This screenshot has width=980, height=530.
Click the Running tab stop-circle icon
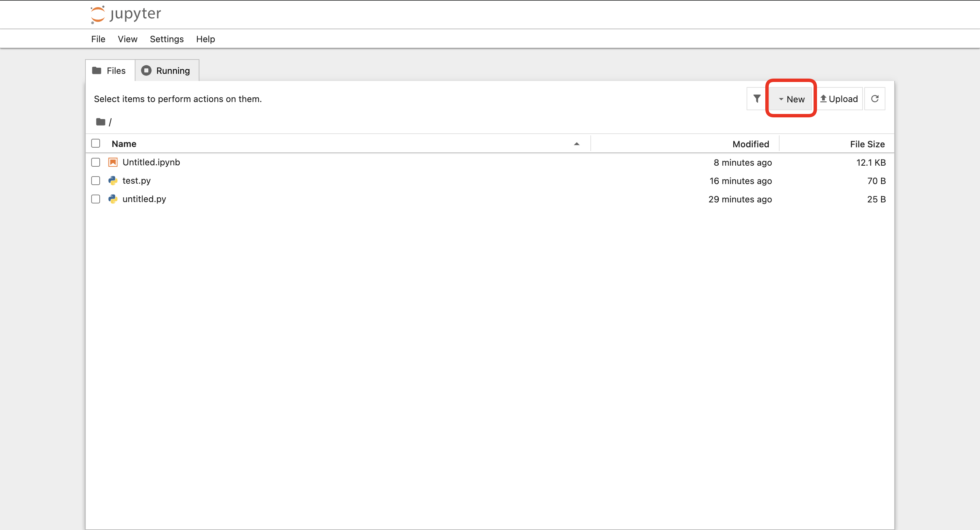tap(146, 71)
